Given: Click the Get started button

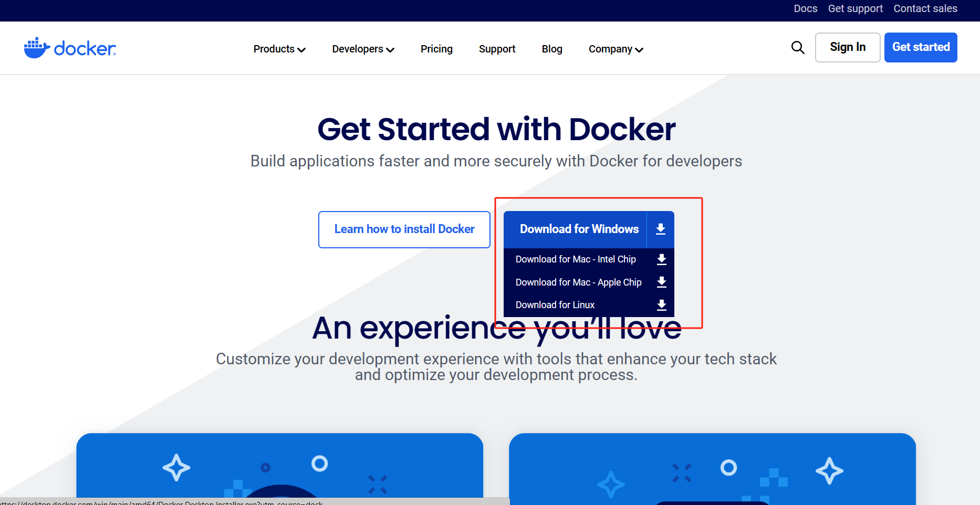Looking at the screenshot, I should pos(921,47).
